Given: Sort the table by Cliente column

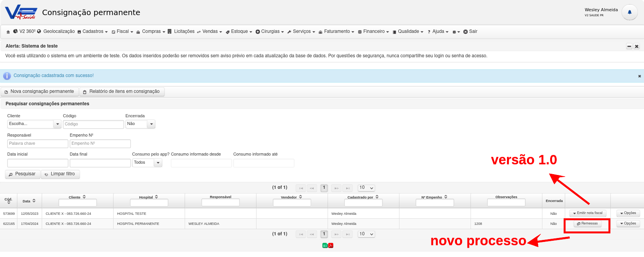Looking at the screenshot, I should 77,197.
